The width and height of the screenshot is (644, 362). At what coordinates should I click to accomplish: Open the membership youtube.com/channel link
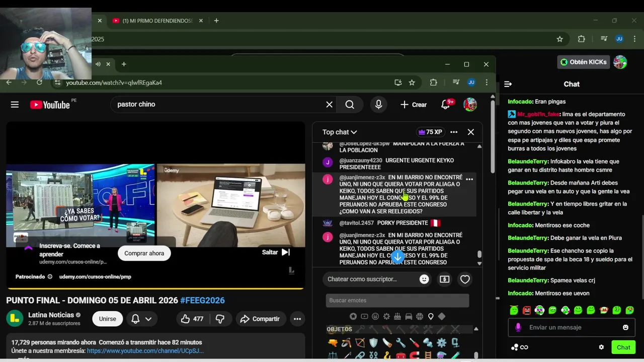click(145, 350)
